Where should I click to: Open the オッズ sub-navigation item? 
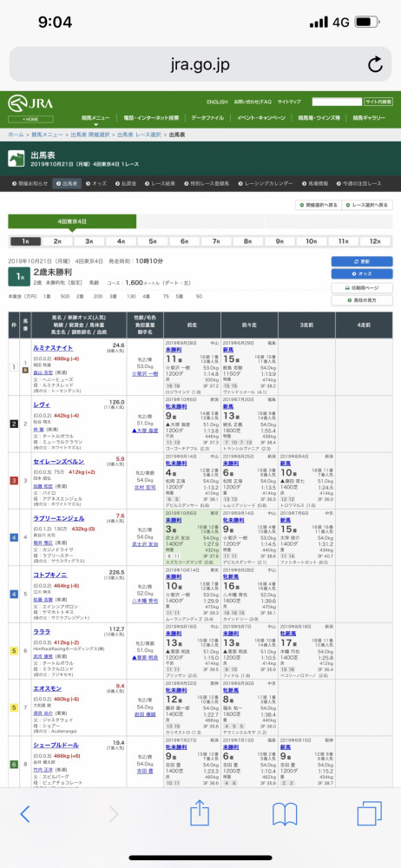click(x=96, y=183)
